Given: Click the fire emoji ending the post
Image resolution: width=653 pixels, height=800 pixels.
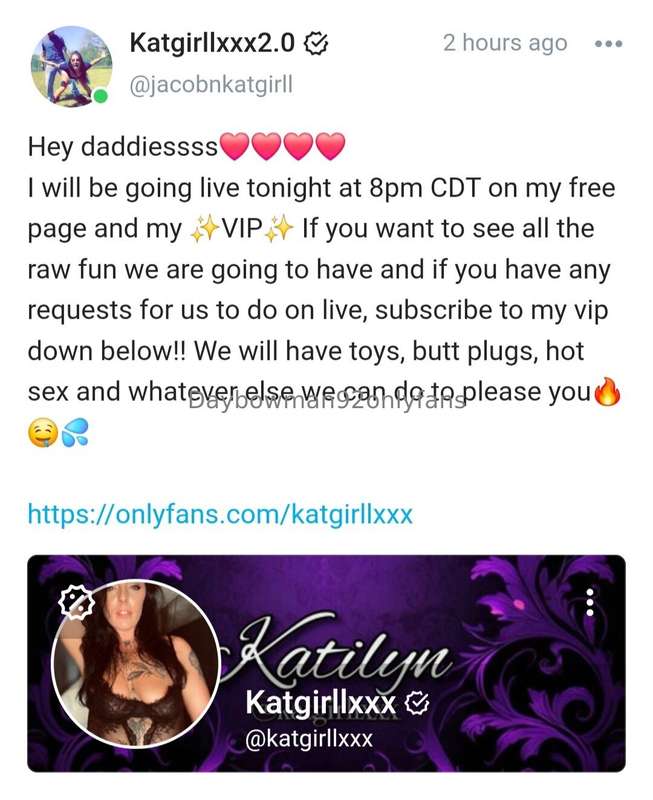Looking at the screenshot, I should [608, 392].
